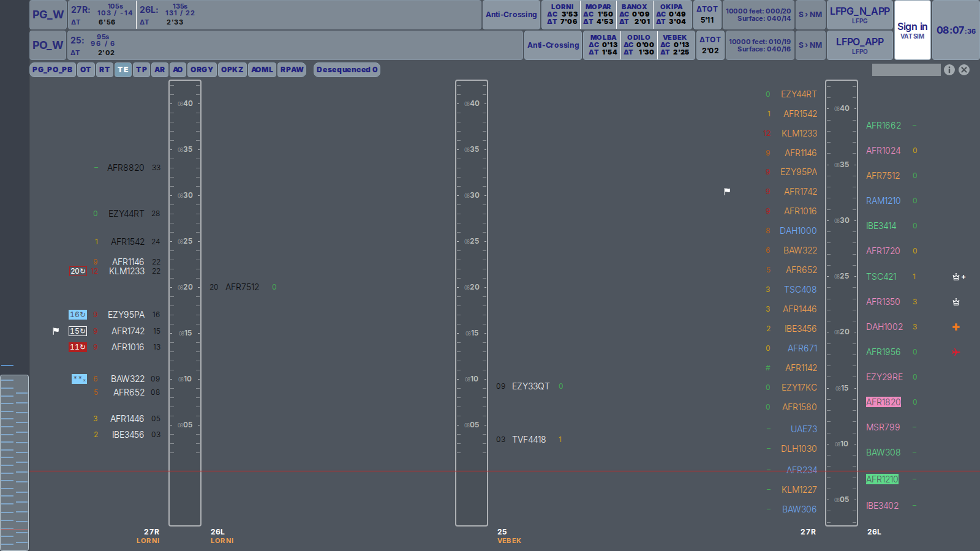The height and width of the screenshot is (551, 980).
Task: Click the crown-plus icon on the TSC421 row
Action: tap(959, 277)
